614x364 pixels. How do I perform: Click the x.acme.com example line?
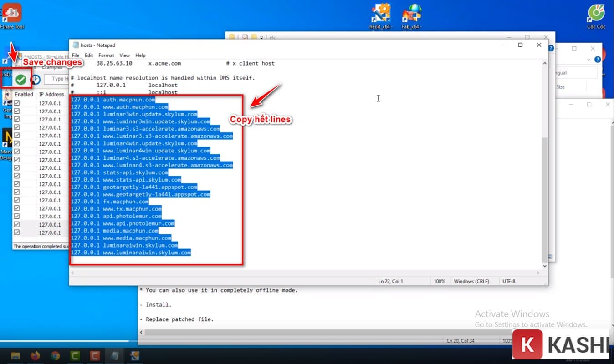click(x=173, y=63)
